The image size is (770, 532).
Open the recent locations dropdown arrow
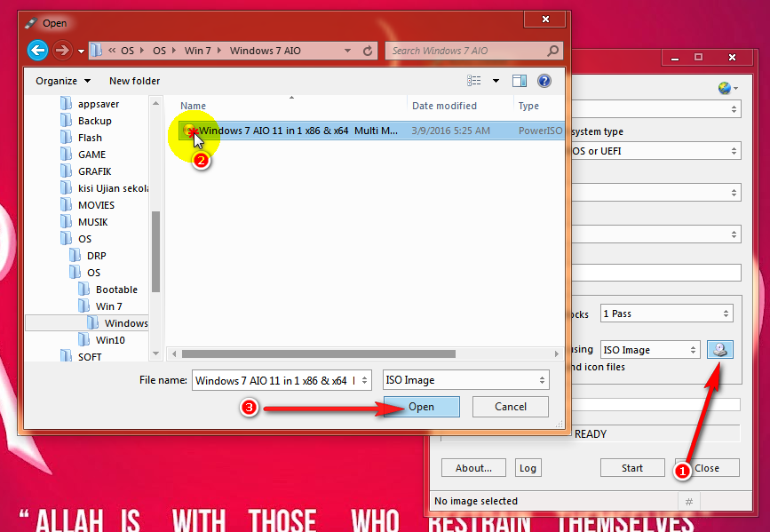coord(81,52)
